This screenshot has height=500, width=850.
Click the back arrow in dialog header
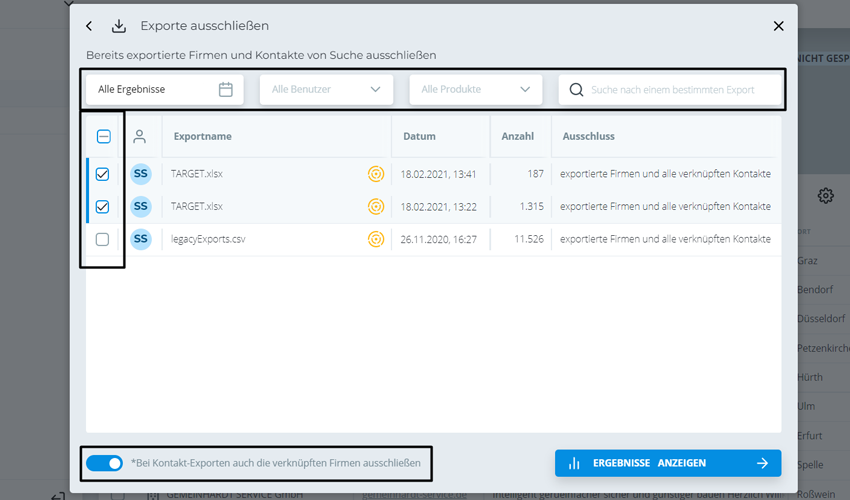[90, 26]
